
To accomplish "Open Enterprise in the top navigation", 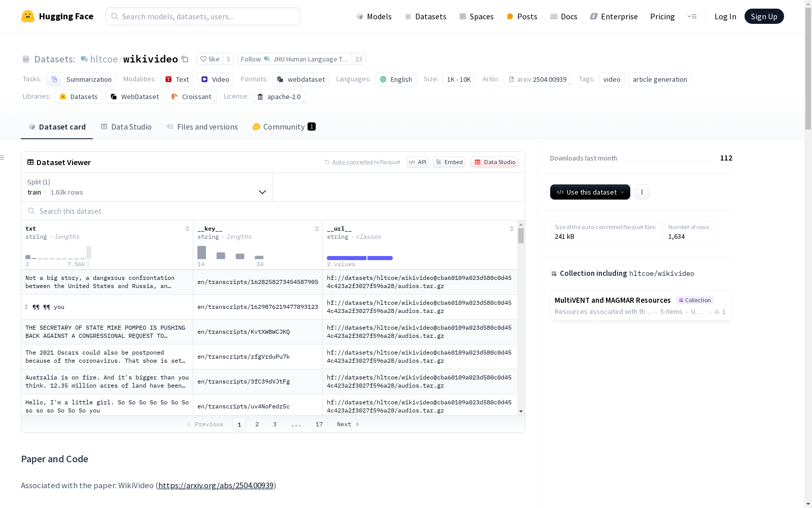I will coord(614,16).
